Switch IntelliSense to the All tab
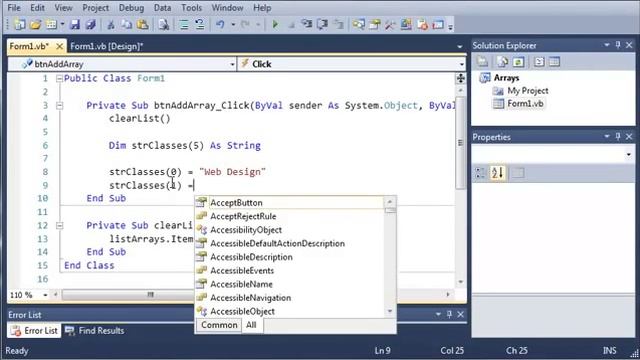The height and width of the screenshot is (360, 640). (251, 325)
